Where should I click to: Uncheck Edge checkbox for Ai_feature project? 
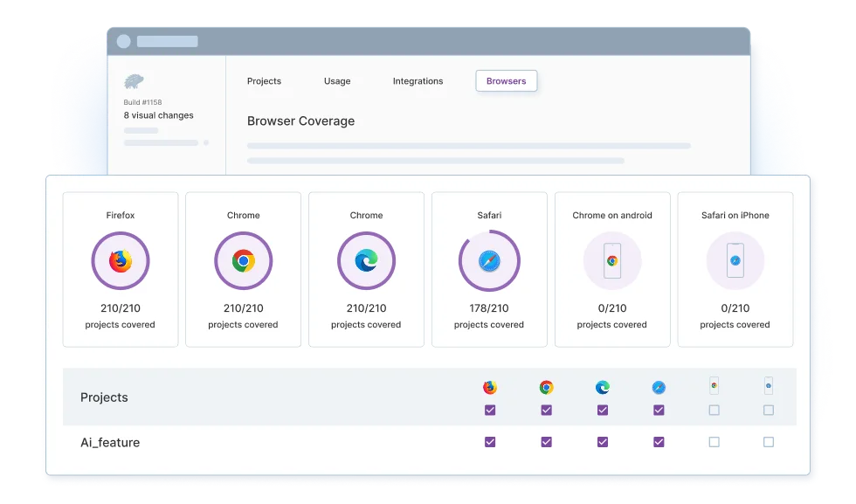pyautogui.click(x=603, y=442)
